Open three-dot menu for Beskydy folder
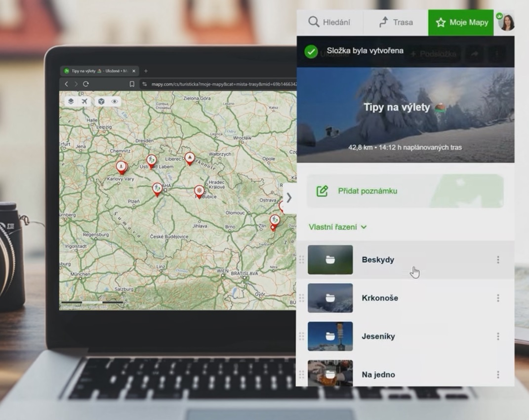This screenshot has height=420, width=529. coord(498,259)
